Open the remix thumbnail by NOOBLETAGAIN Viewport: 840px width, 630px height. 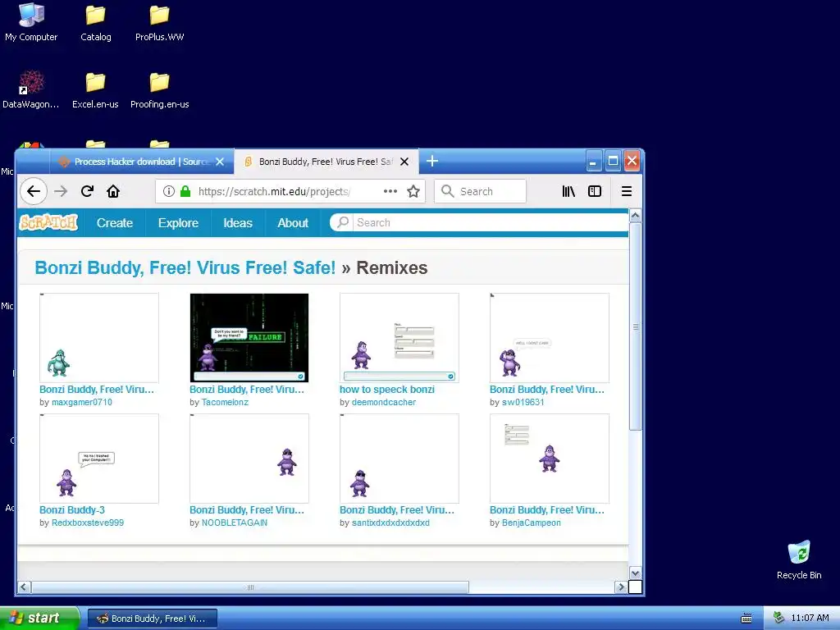pyautogui.click(x=249, y=458)
